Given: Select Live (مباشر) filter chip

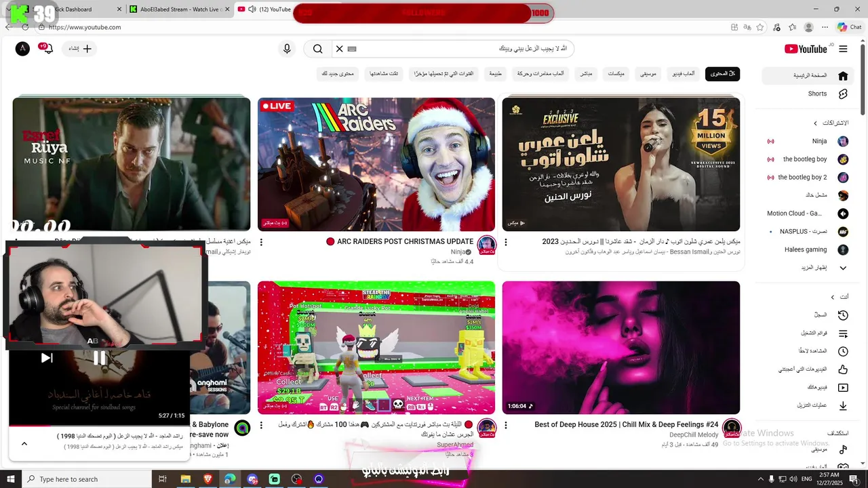Looking at the screenshot, I should [x=585, y=73].
